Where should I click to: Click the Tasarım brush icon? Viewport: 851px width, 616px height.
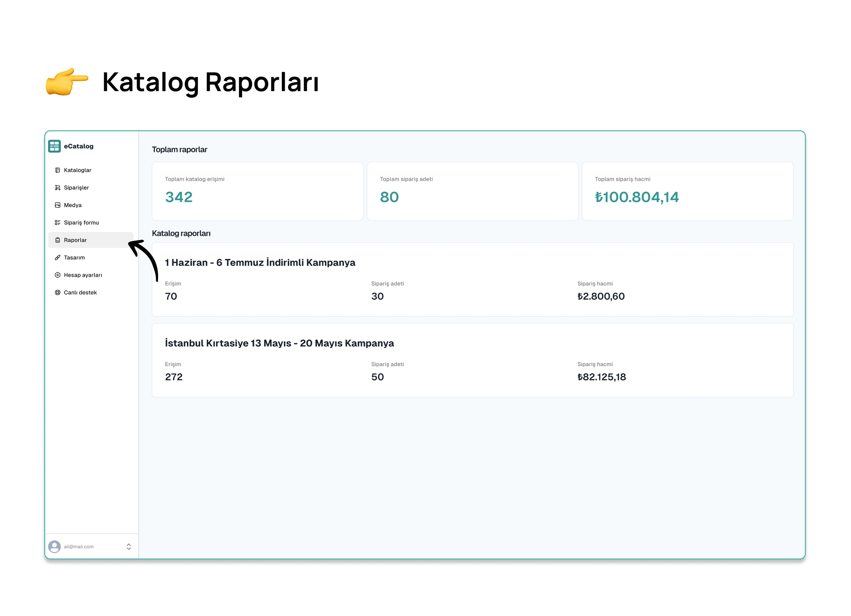pyautogui.click(x=57, y=258)
